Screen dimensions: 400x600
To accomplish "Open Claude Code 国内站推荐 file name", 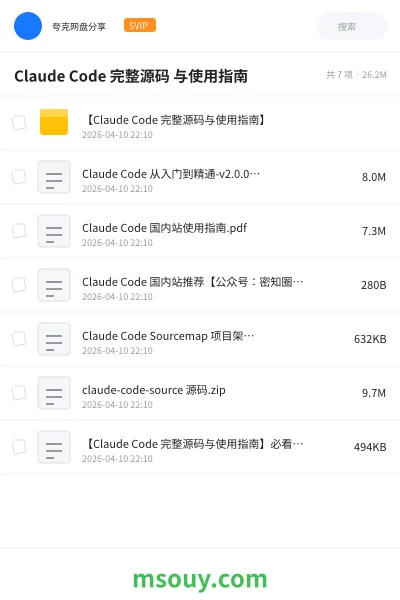I will click(x=193, y=282).
